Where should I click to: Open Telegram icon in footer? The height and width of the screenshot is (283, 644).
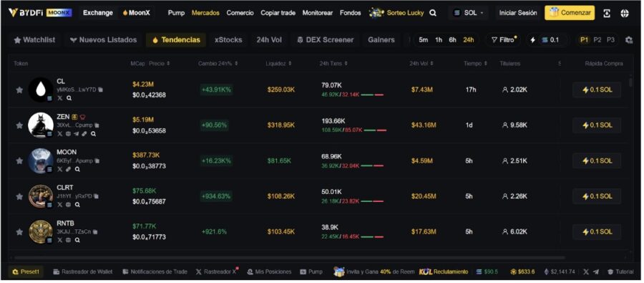[596, 272]
